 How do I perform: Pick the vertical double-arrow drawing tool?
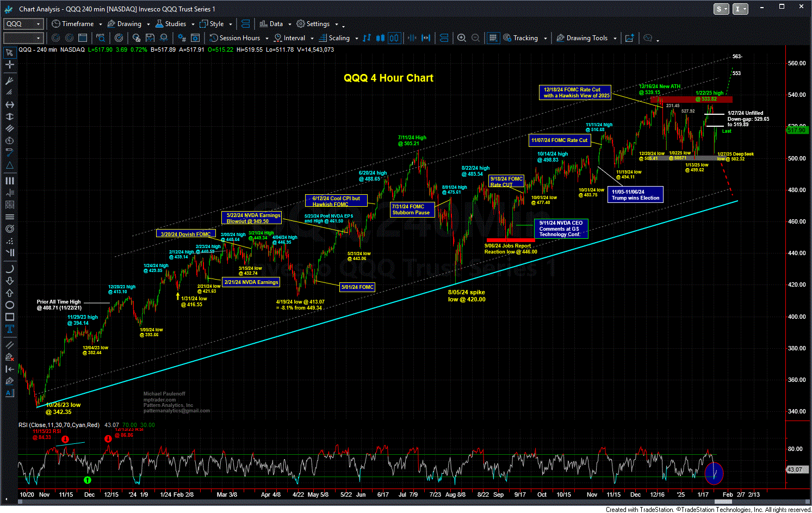[9, 116]
